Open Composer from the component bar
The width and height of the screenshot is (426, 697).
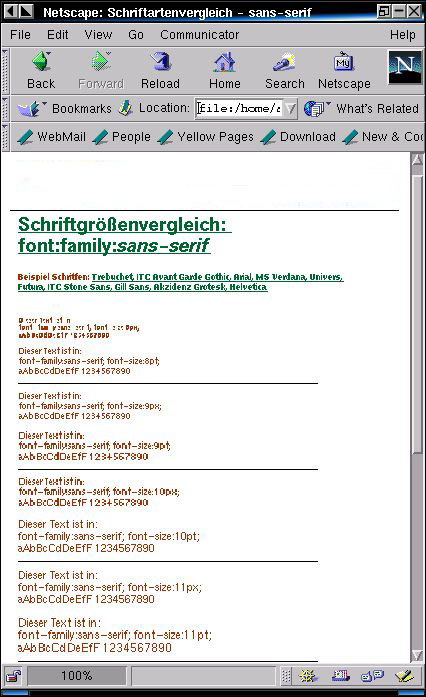pyautogui.click(x=404, y=676)
